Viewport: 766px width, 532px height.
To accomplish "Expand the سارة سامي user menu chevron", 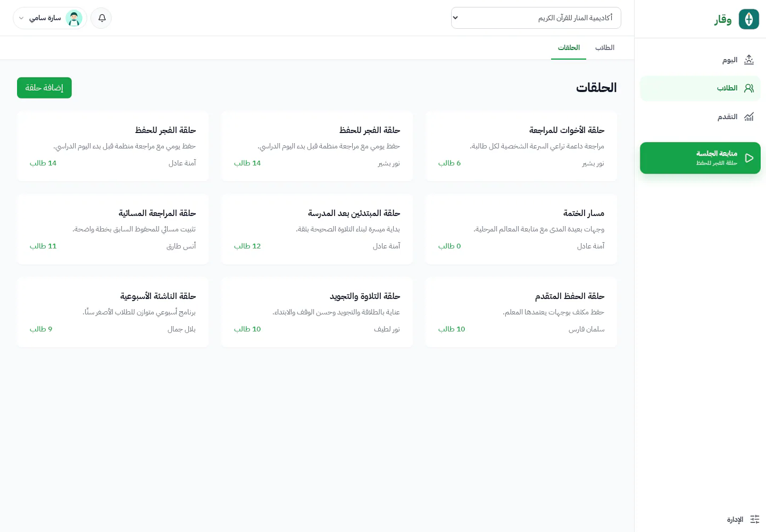I will point(21,18).
